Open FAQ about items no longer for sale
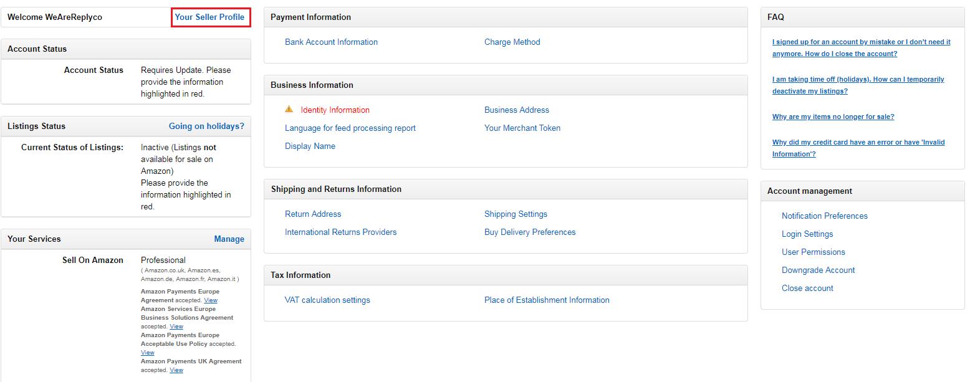The image size is (980, 382). [833, 117]
